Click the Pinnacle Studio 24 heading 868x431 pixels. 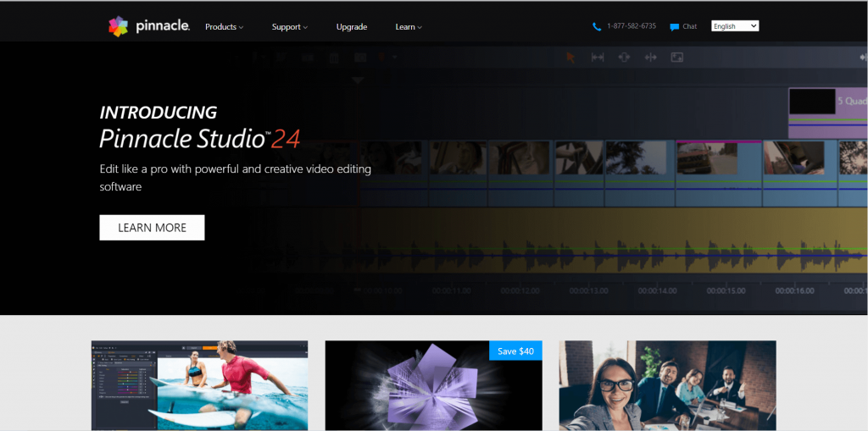pos(200,138)
